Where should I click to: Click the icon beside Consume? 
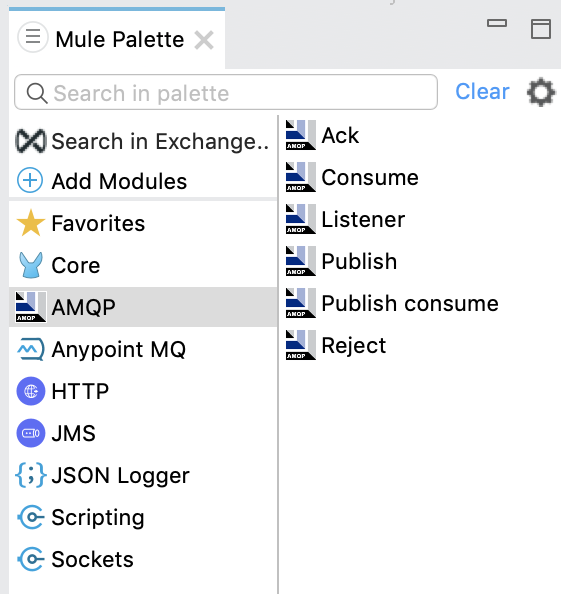tap(301, 177)
